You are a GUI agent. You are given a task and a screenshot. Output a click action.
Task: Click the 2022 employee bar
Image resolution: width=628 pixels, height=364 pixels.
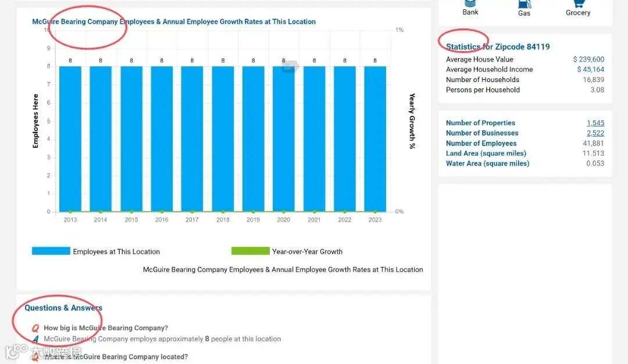click(x=344, y=139)
